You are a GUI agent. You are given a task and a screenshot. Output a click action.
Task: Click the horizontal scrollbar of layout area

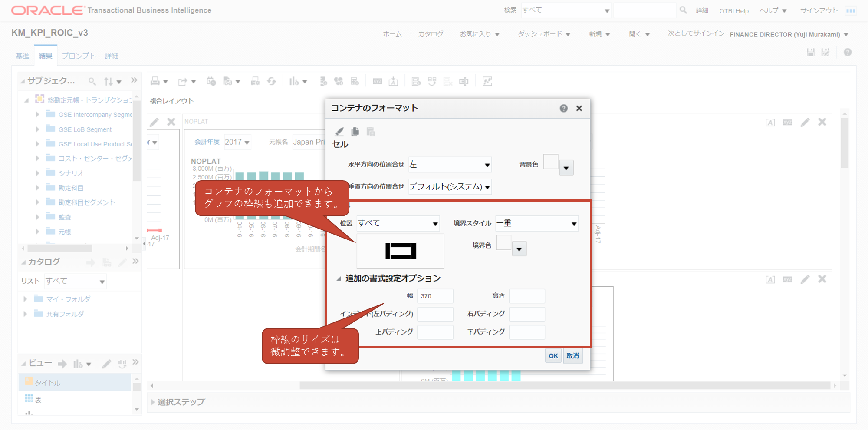pos(565,386)
